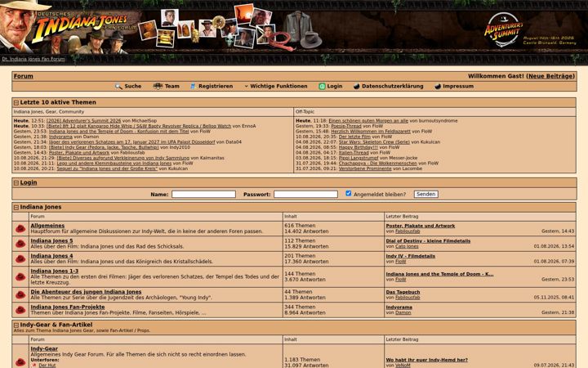Open topic Einen schönen guten Morgen an alle
588x368 pixels.
pyautogui.click(x=368, y=121)
